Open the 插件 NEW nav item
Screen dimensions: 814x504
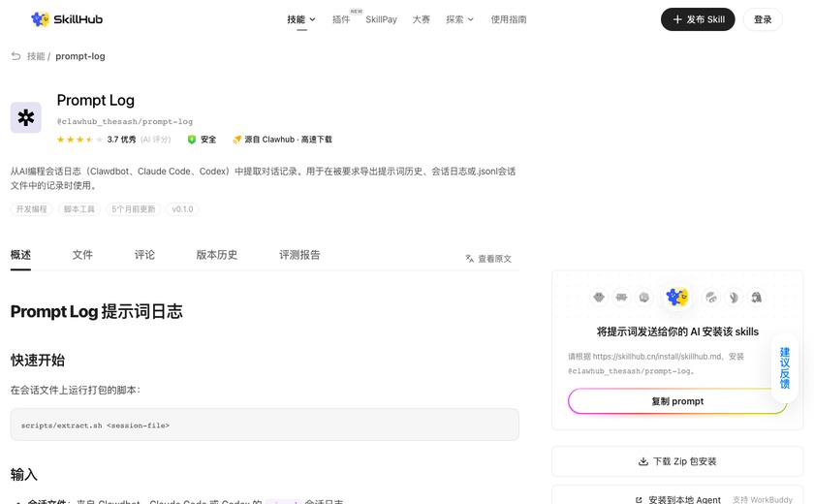[x=341, y=19]
